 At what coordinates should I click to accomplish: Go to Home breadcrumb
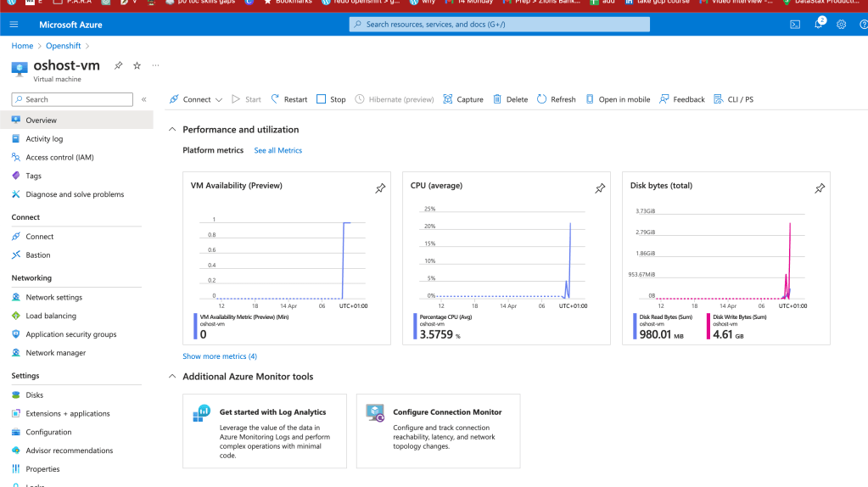pos(22,45)
